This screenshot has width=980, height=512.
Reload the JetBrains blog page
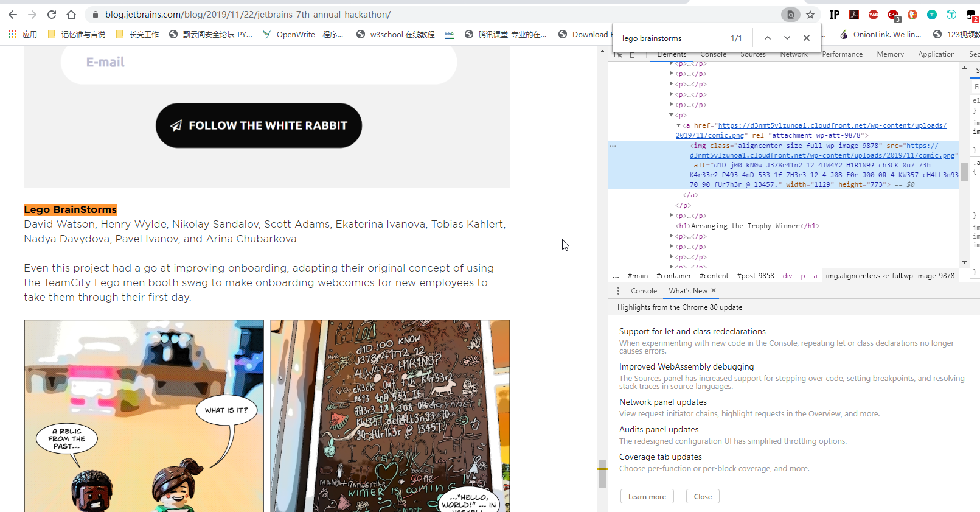click(x=52, y=15)
